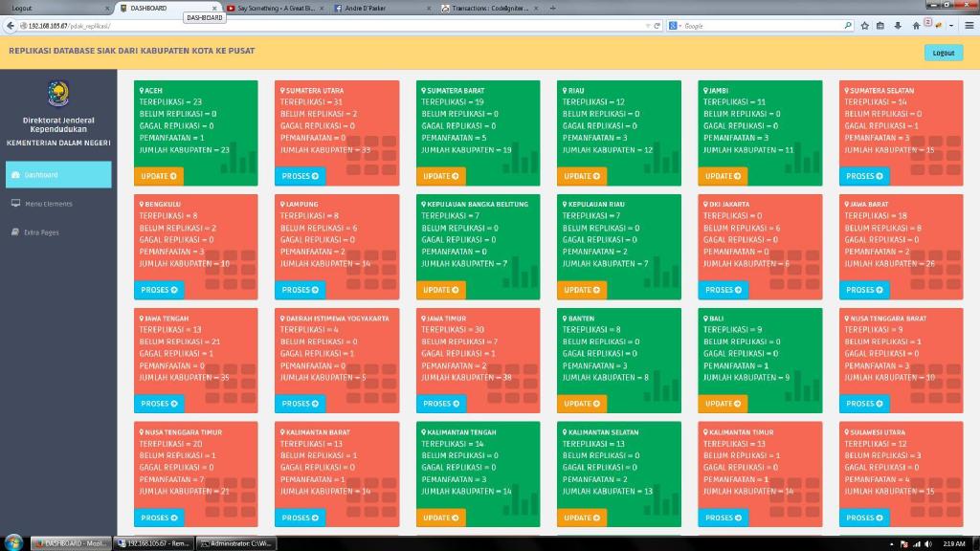
Task: Expand the toolbar add-on dropdown arrow
Action: 951,26
